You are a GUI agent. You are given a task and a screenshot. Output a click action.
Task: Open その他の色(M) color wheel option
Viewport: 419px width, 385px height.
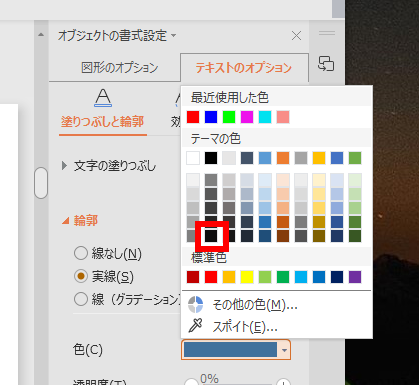click(x=195, y=304)
